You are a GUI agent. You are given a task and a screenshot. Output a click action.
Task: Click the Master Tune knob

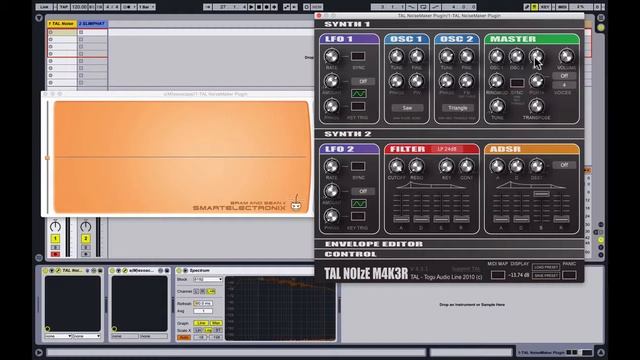(x=497, y=107)
